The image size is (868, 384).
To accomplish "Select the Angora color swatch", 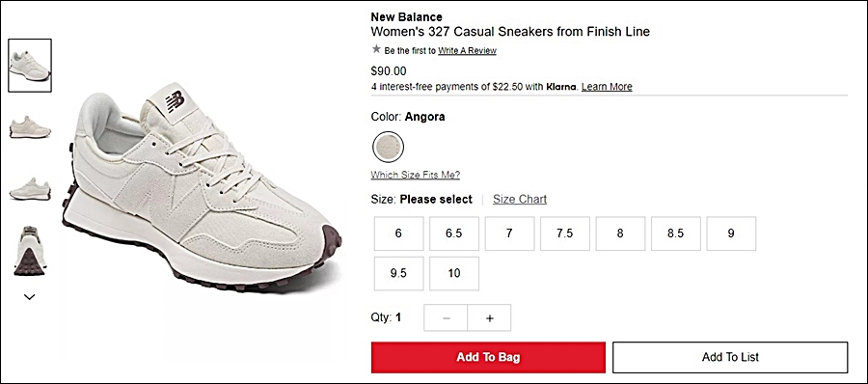I will (388, 147).
